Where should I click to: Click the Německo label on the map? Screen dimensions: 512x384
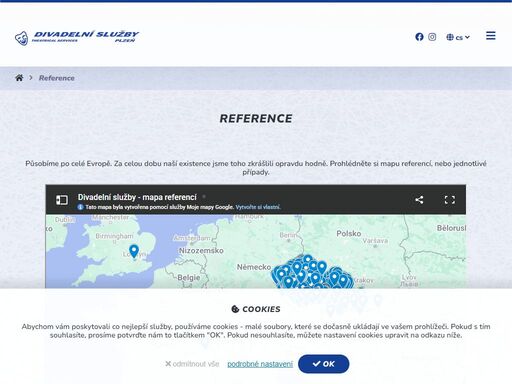pyautogui.click(x=254, y=267)
